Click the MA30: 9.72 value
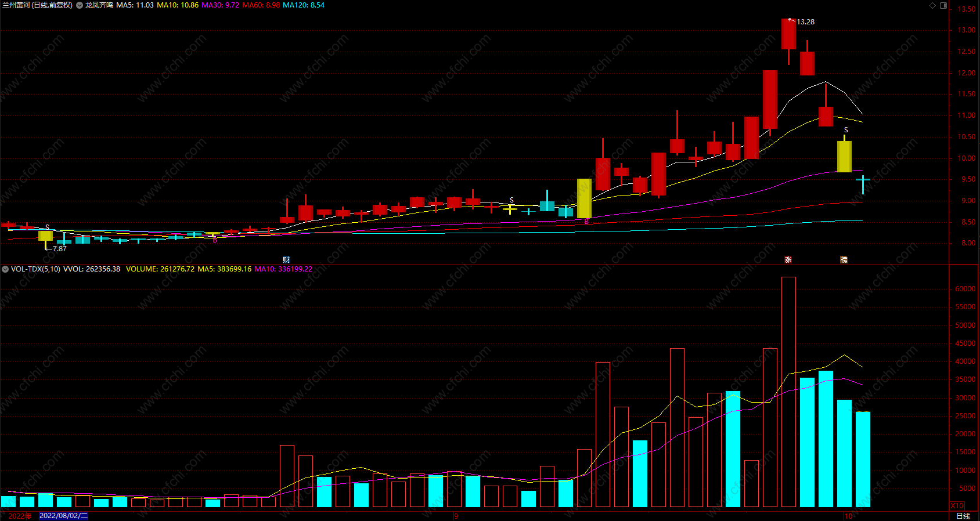 click(x=220, y=5)
